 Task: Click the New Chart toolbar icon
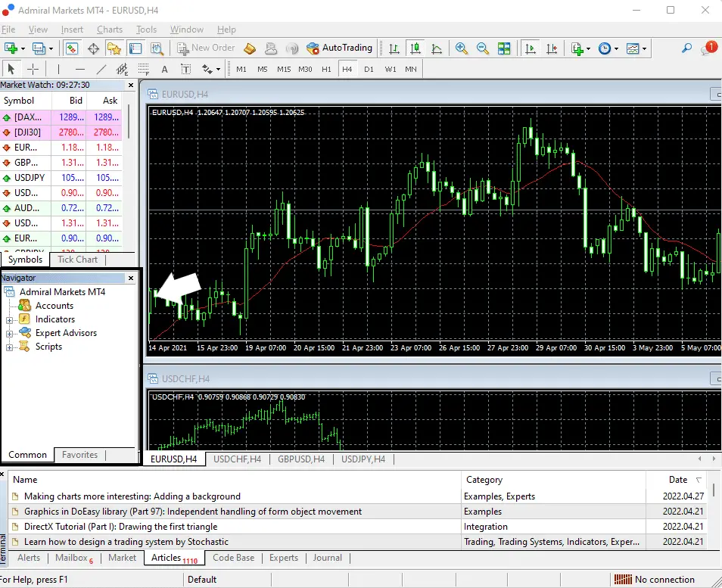[10, 48]
